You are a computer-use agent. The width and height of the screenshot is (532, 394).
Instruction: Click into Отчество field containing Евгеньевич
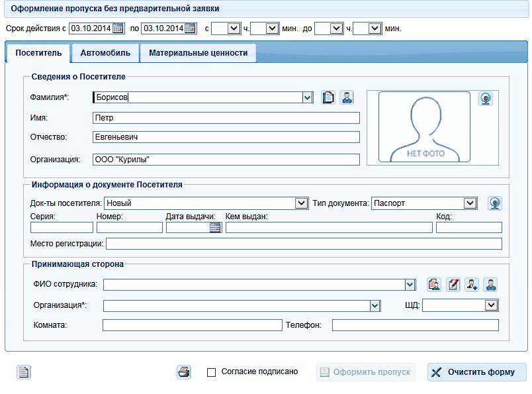226,137
